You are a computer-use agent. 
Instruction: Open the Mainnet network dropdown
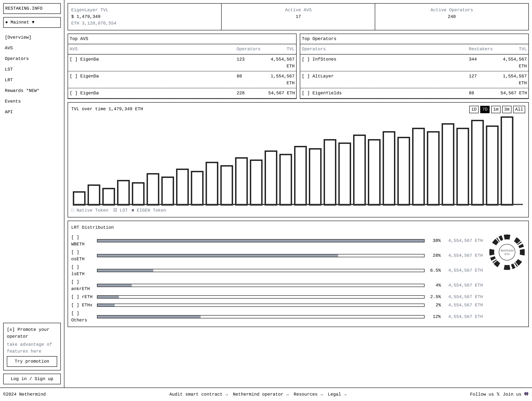[x=32, y=22]
